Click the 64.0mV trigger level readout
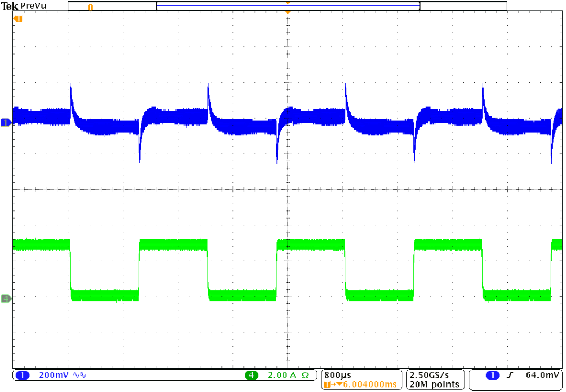 [542, 375]
